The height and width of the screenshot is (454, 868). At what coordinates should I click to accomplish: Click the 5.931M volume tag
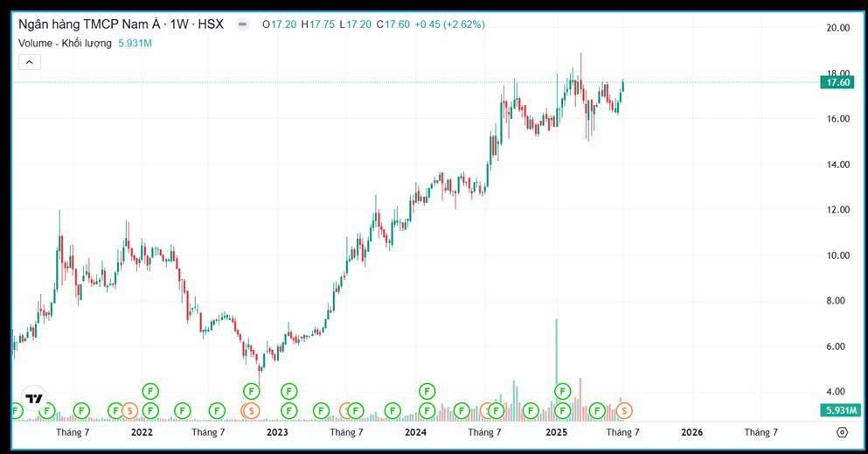point(837,410)
